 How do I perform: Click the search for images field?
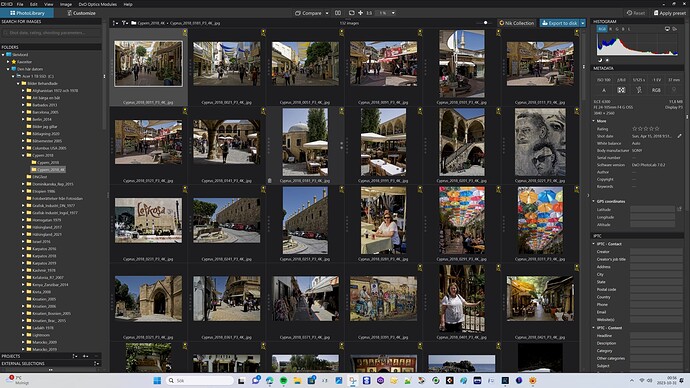(51, 33)
